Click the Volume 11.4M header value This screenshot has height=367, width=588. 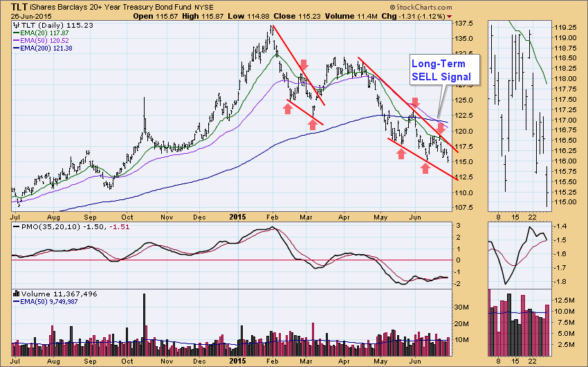coord(351,17)
